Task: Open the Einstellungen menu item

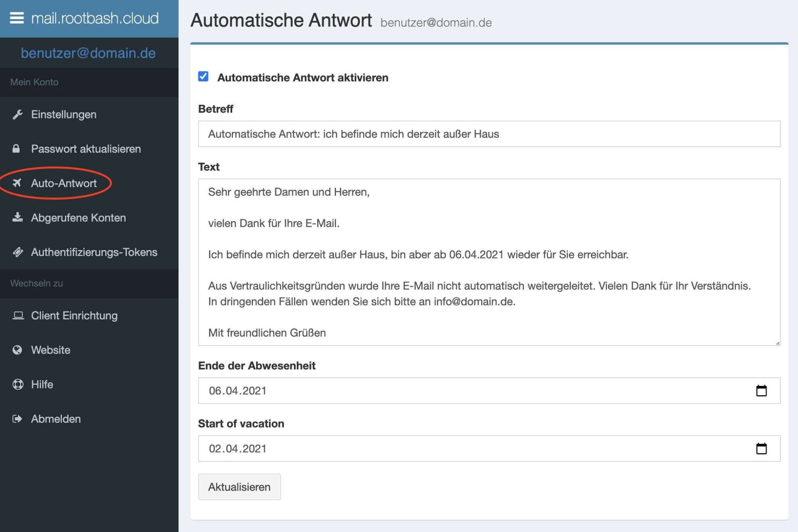Action: coord(64,114)
